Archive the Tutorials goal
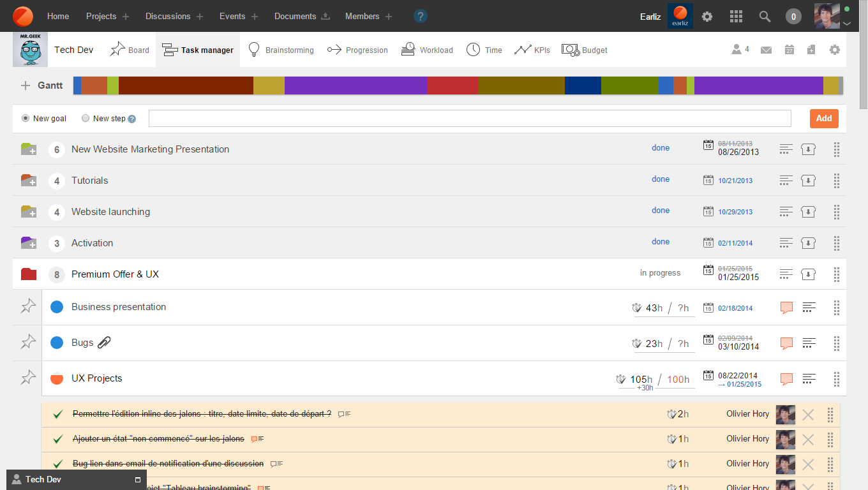This screenshot has width=868, height=490. [808, 181]
